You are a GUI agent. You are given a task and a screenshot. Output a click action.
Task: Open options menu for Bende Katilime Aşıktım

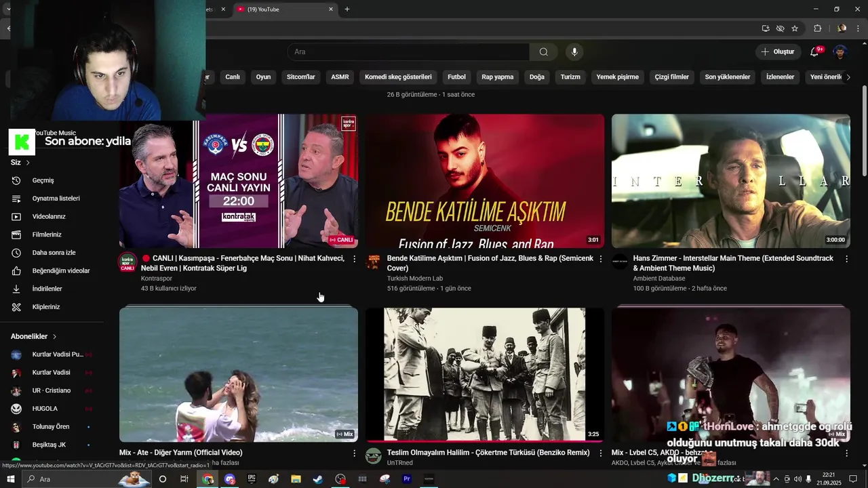coord(600,259)
